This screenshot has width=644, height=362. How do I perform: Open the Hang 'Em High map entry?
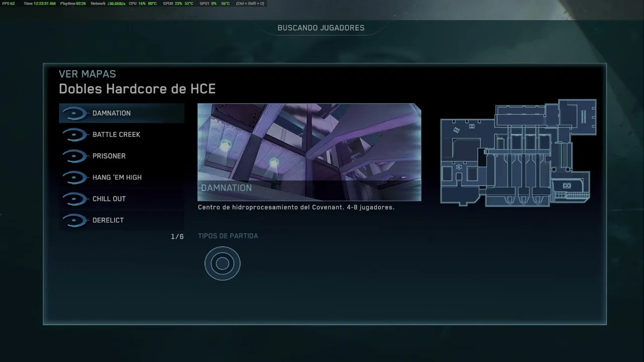[x=122, y=177]
